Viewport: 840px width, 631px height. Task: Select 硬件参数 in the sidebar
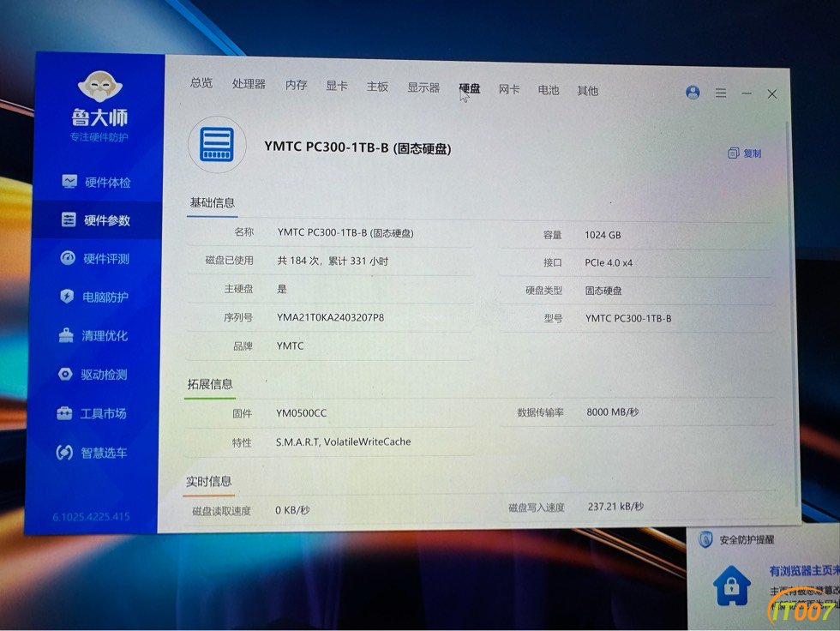[x=95, y=220]
